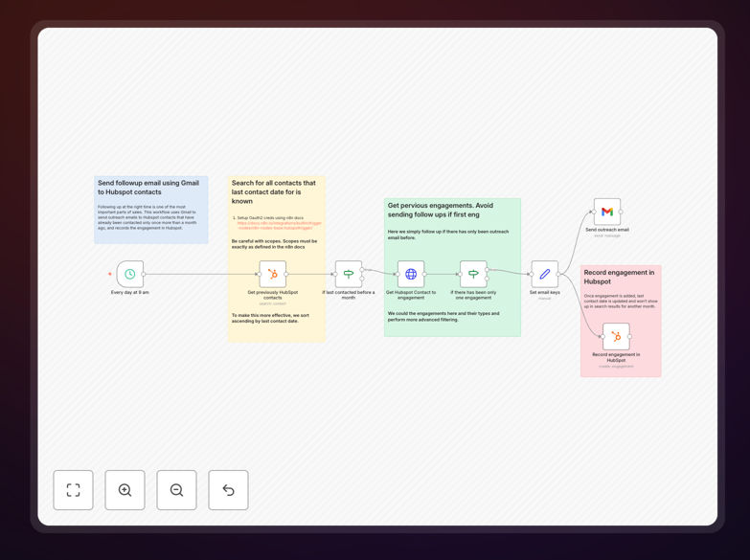Click the 'To make this more effective' text
Viewport: 750px width, 560px height.
[x=270, y=318]
